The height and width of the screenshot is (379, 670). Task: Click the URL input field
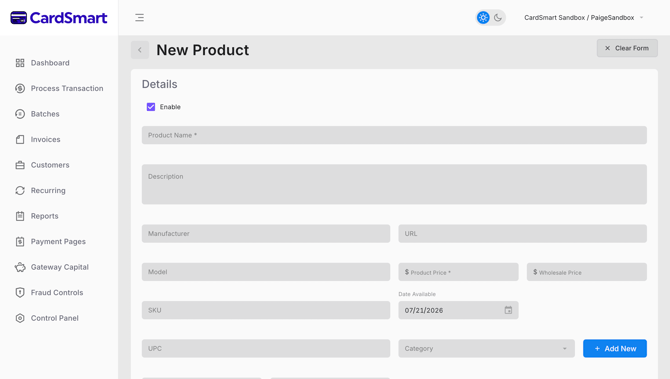522,234
